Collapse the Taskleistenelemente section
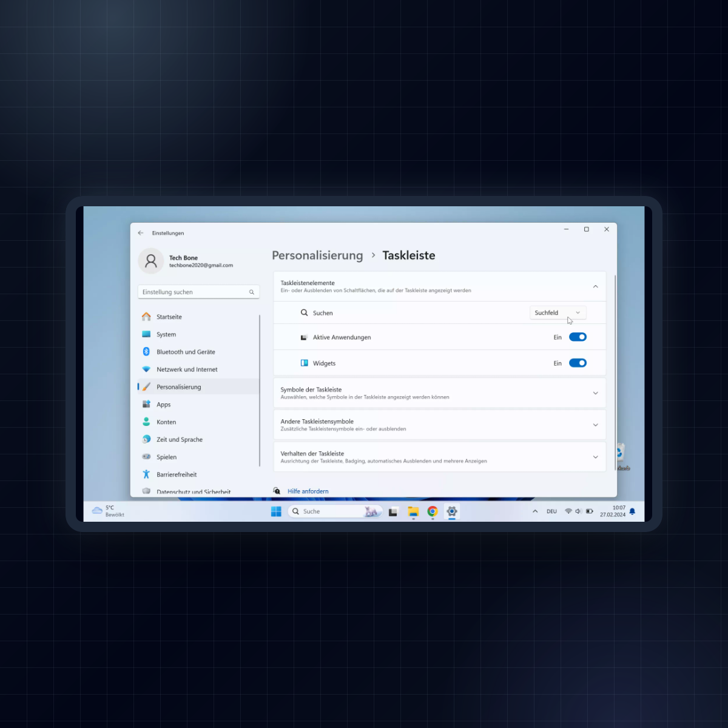 (595, 286)
